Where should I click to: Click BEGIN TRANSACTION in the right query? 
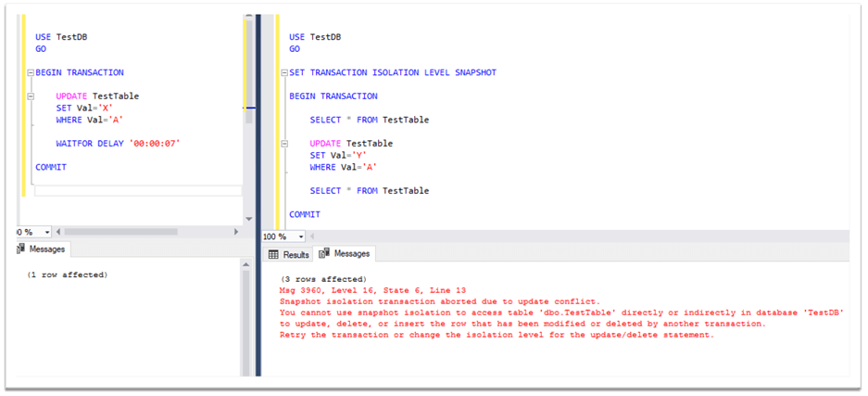pos(333,96)
